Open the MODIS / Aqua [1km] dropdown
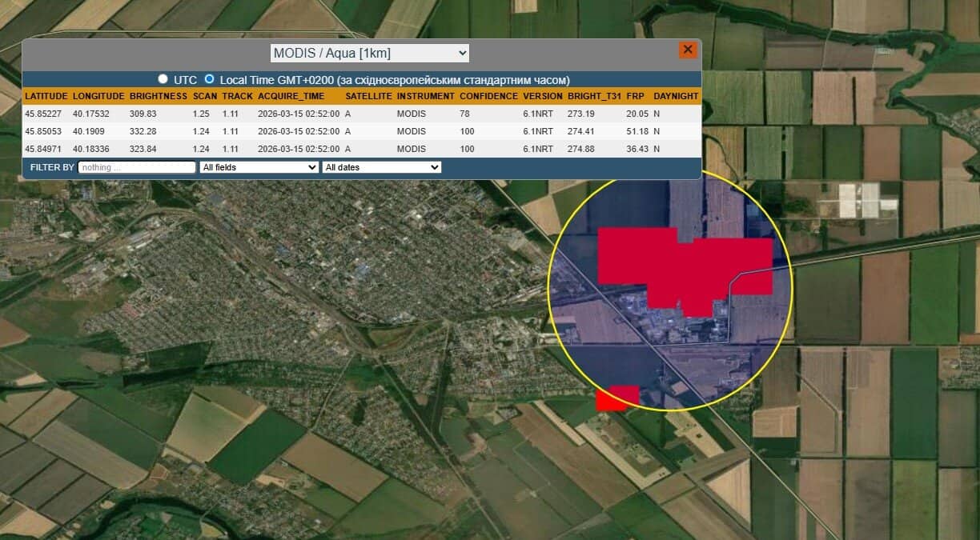 [x=369, y=54]
